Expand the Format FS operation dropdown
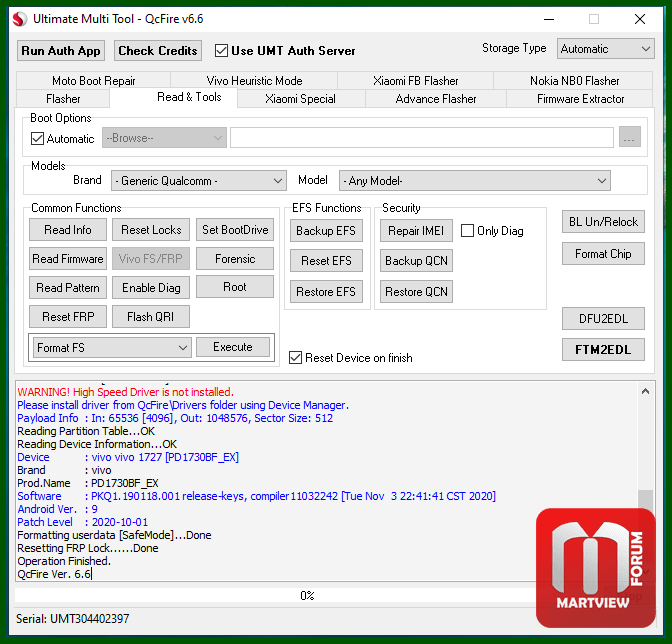 pyautogui.click(x=111, y=348)
